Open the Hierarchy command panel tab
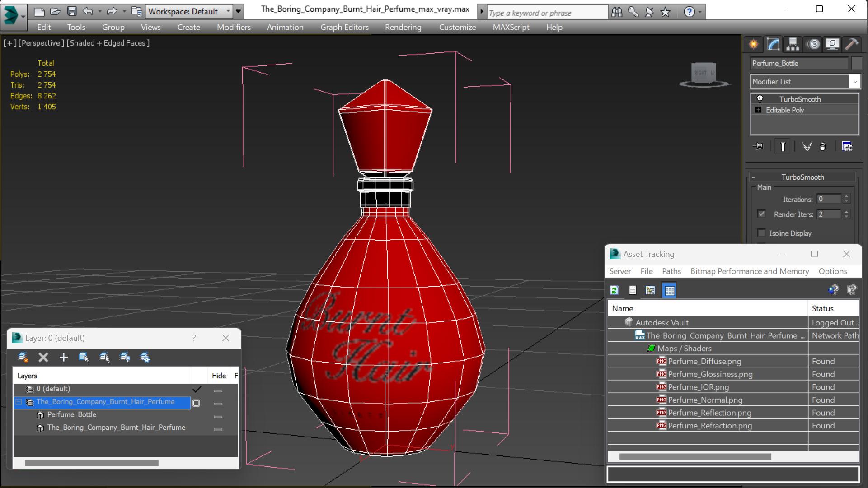Viewport: 868px width, 488px height. click(793, 44)
